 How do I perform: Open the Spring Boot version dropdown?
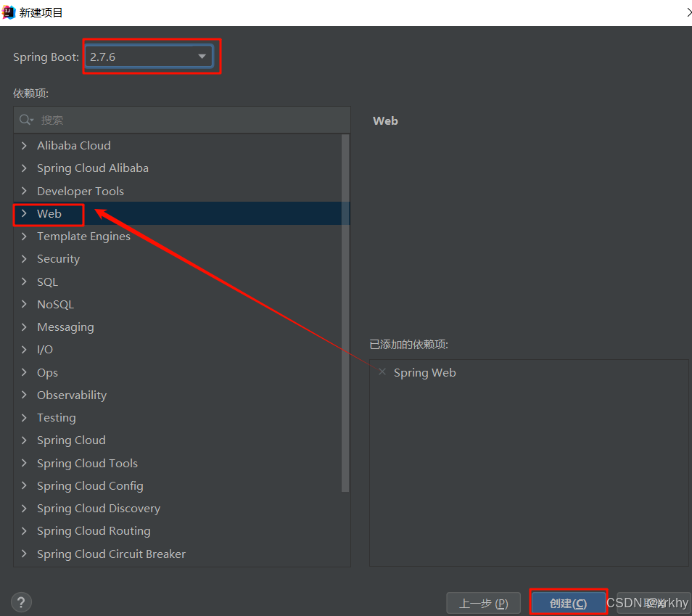(149, 57)
